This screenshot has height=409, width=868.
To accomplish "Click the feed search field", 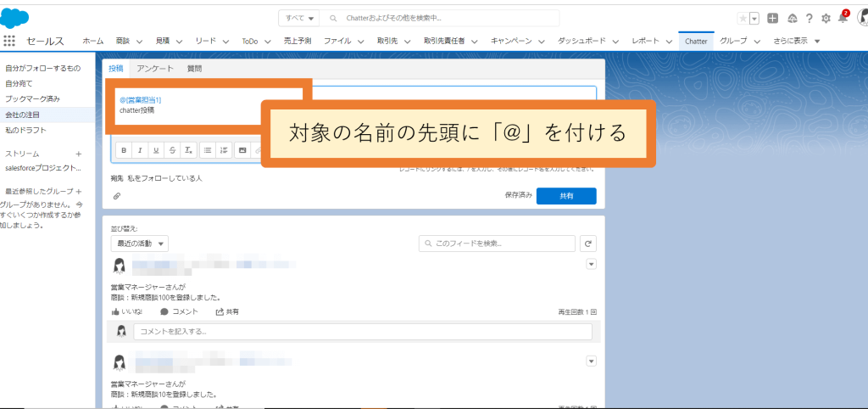I will pyautogui.click(x=497, y=244).
